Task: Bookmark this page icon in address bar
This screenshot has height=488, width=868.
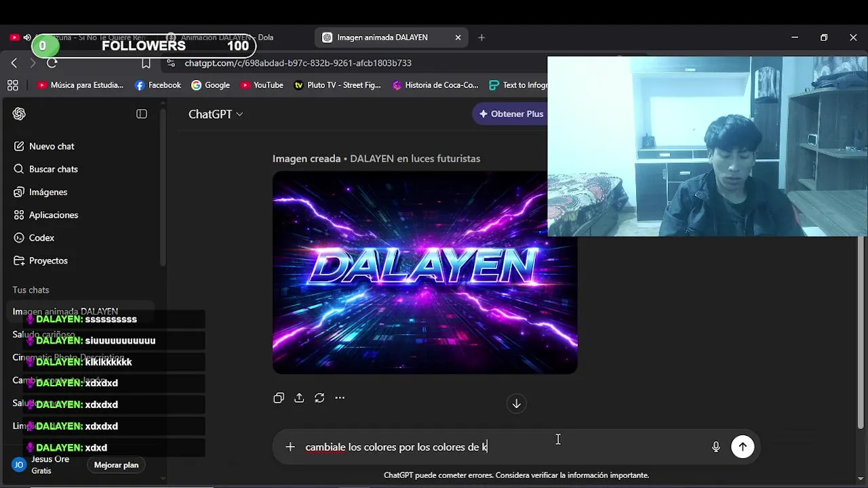Action: click(x=146, y=63)
